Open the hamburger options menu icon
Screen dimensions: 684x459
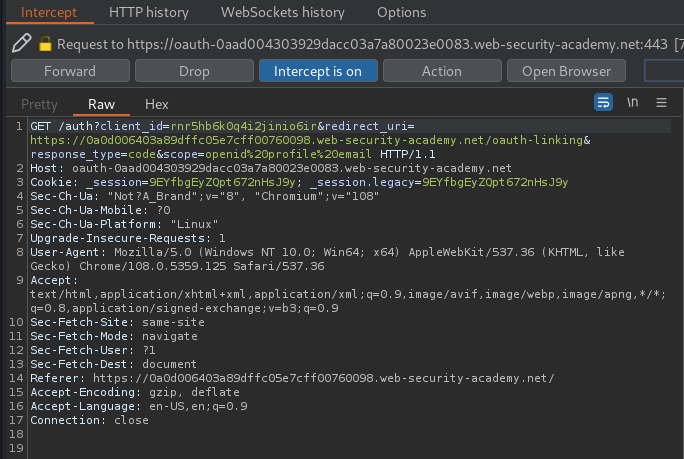click(661, 103)
